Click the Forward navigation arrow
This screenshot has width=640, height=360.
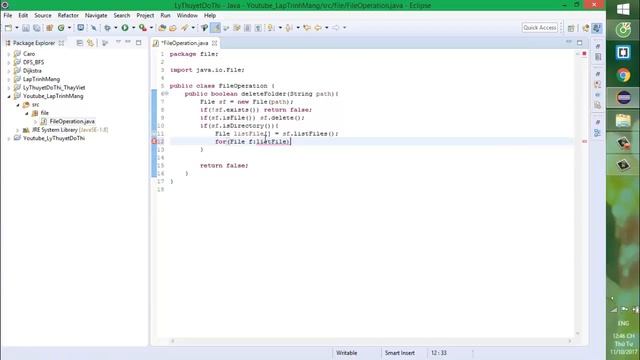tap(336, 28)
